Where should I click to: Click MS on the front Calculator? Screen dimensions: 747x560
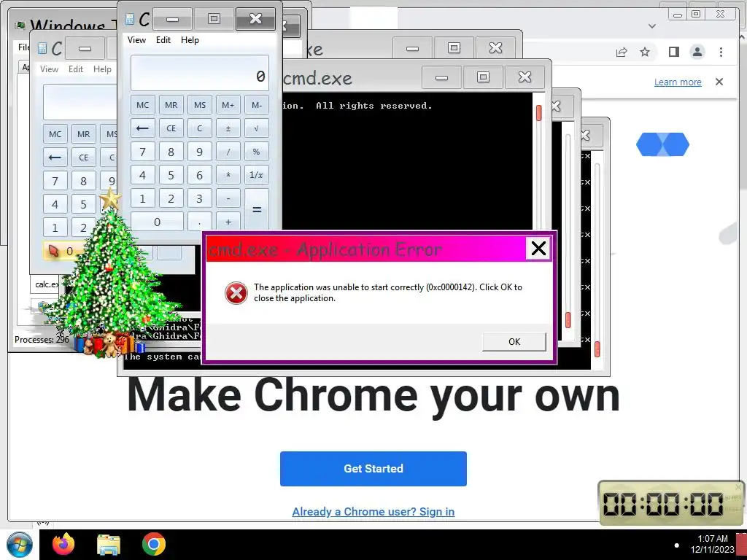(200, 105)
